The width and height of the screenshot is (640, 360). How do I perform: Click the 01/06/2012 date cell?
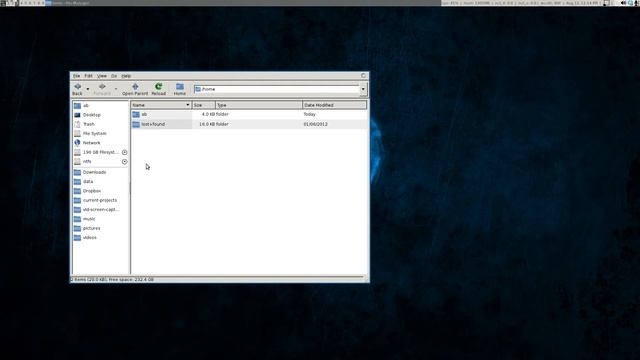316,124
